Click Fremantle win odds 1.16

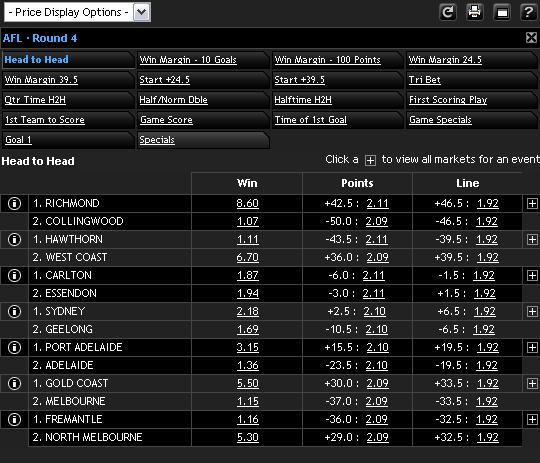click(x=247, y=419)
